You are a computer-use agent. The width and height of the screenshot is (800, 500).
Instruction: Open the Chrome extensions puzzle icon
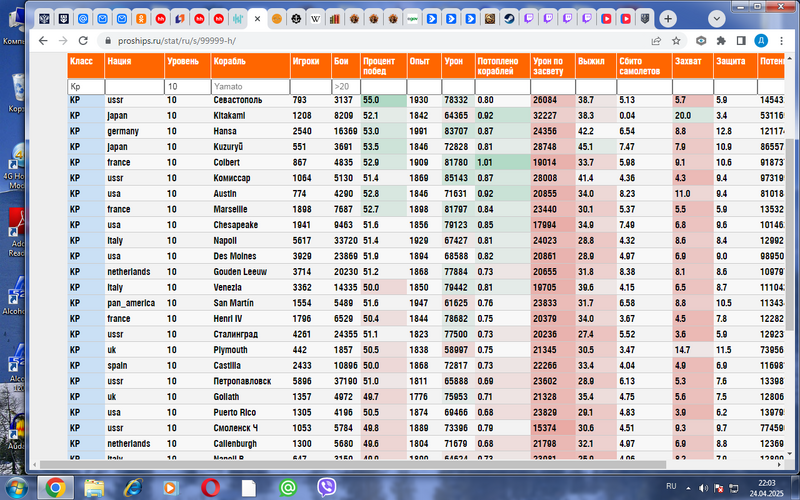[721, 41]
